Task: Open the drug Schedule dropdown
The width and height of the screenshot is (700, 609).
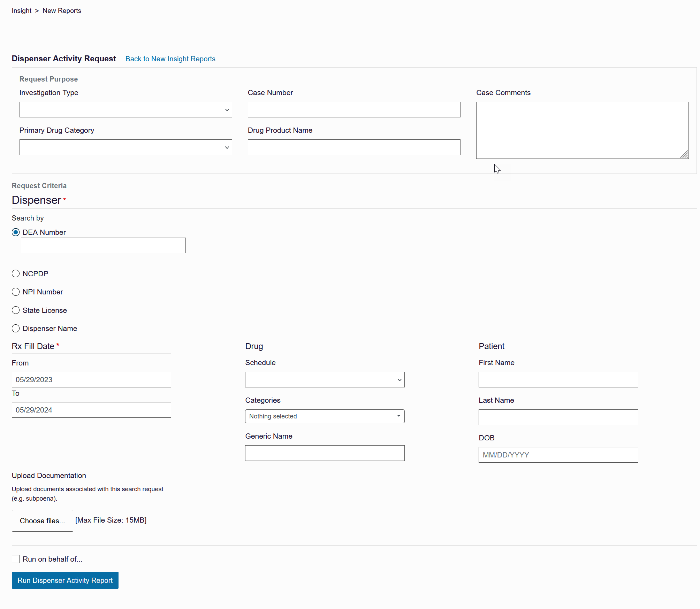Action: point(324,379)
